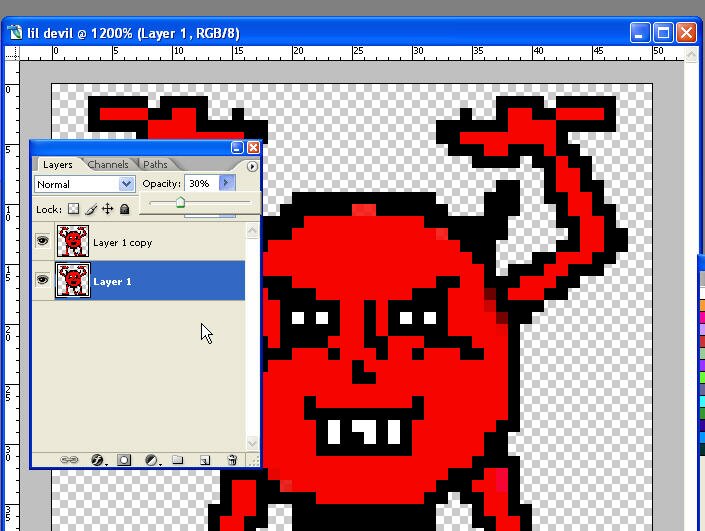Click the 'Lock:' label
705x531 pixels.
(49, 210)
